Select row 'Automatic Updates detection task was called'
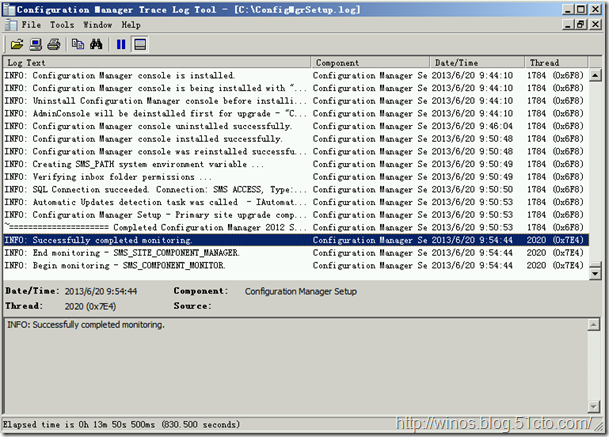The height and width of the screenshot is (437, 609). tap(296, 202)
